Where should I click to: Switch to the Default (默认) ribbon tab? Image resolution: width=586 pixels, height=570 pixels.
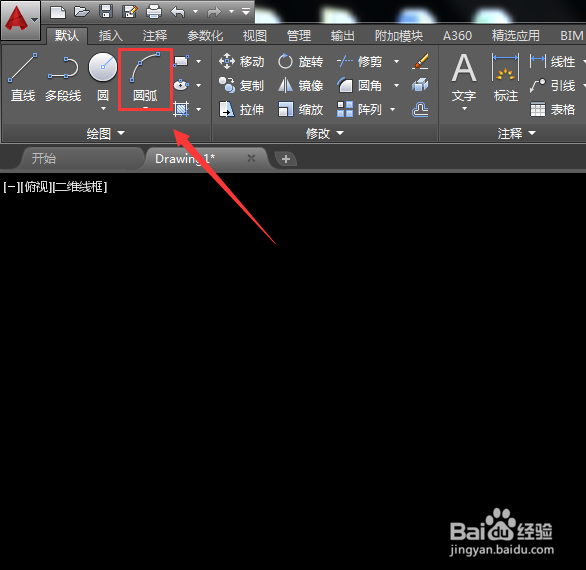click(x=67, y=36)
